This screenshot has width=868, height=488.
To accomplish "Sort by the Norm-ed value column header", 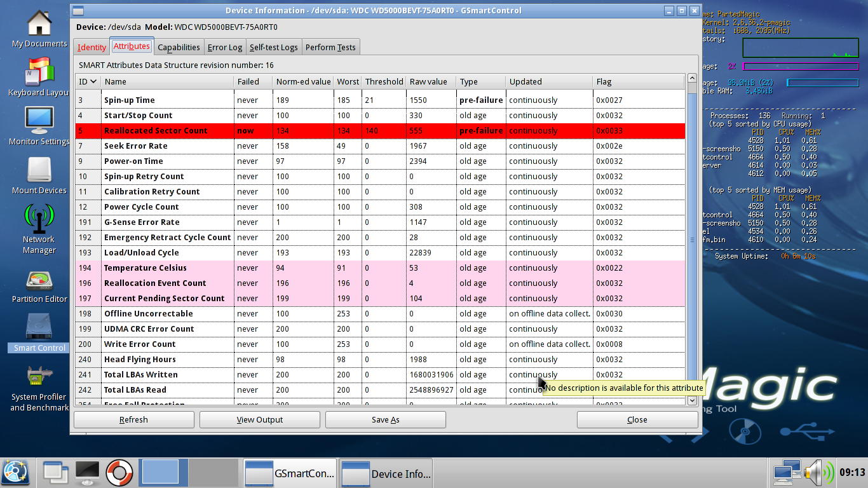I will click(304, 81).
